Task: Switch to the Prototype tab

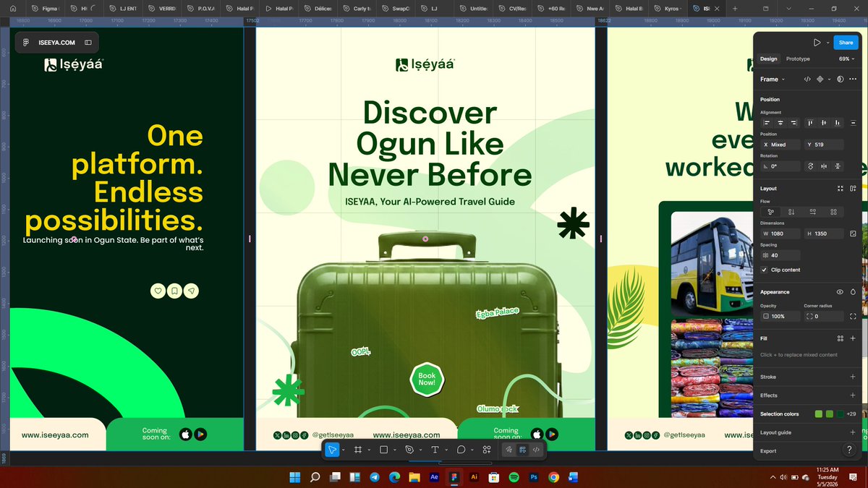Action: coord(798,59)
